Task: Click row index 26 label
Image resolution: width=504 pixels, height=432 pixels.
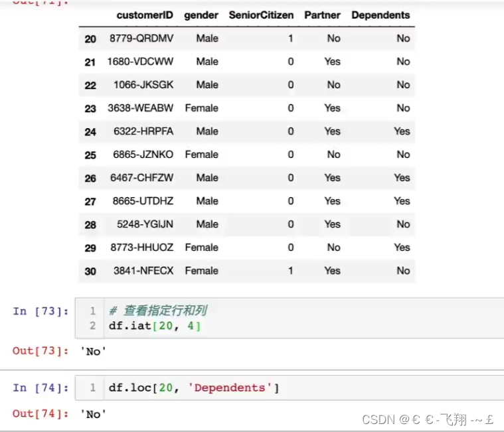Action: point(90,179)
